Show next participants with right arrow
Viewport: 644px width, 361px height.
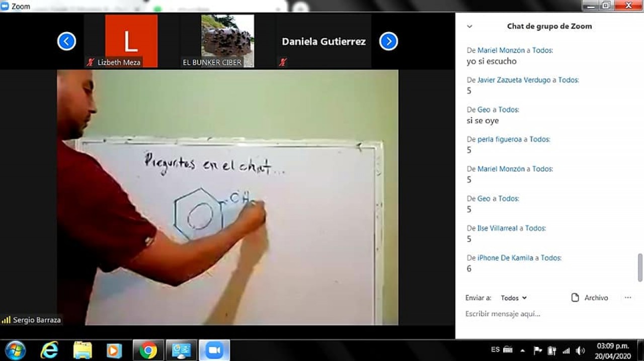[388, 41]
